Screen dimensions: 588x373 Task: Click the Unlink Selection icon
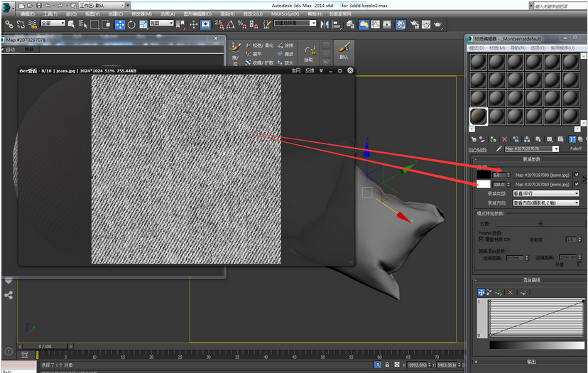click(21, 24)
